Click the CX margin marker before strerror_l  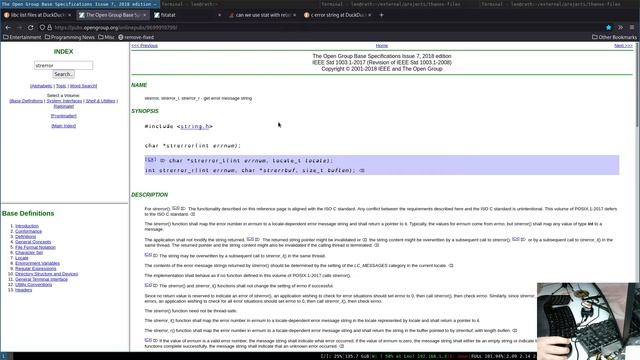coord(150,160)
